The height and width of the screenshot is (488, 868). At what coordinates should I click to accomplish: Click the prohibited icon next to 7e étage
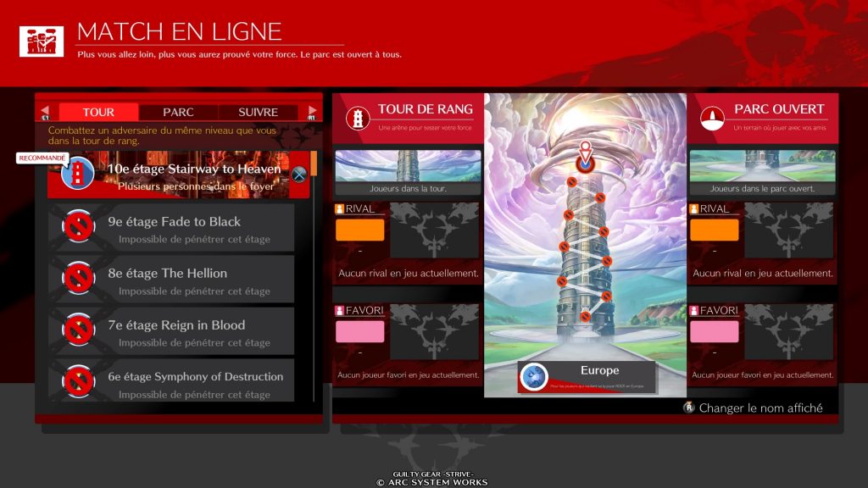(x=78, y=330)
